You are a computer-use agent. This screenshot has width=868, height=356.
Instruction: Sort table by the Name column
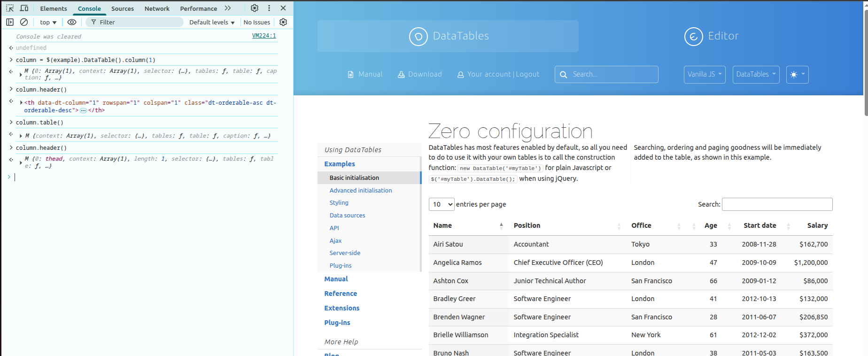pos(468,225)
